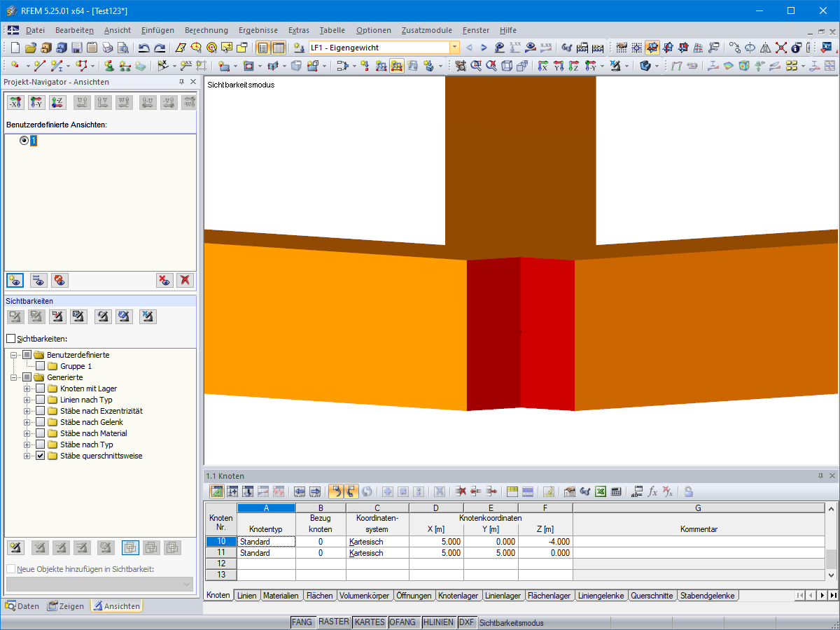The image size is (840, 630).
Task: Check the Linien nach Typ checkbox
Action: pyautogui.click(x=40, y=400)
